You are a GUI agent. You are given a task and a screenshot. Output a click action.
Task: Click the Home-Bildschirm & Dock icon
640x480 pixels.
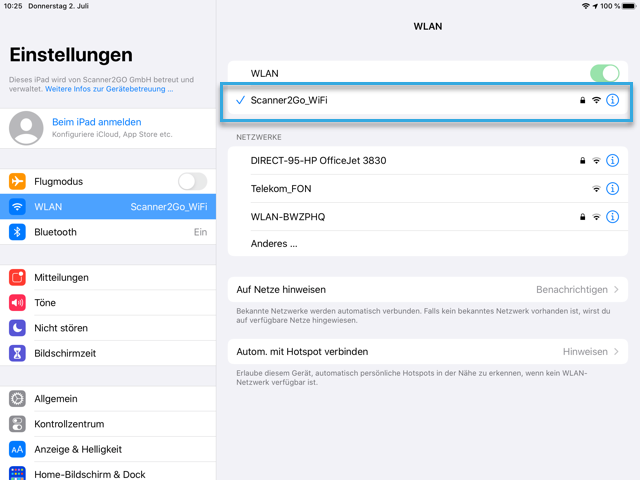coord(17,473)
